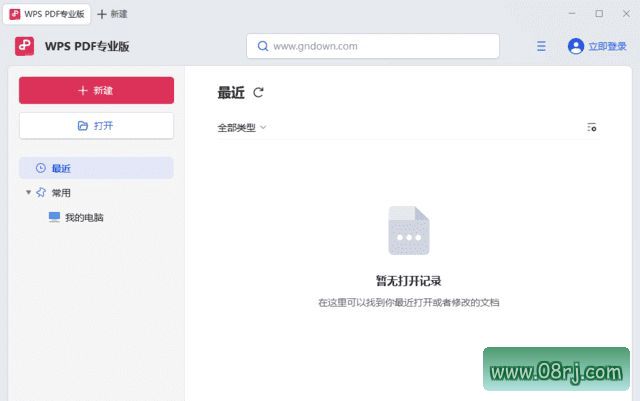This screenshot has width=640, height=401.
Task: Click the pin icon beside 常用
Action: point(41,192)
